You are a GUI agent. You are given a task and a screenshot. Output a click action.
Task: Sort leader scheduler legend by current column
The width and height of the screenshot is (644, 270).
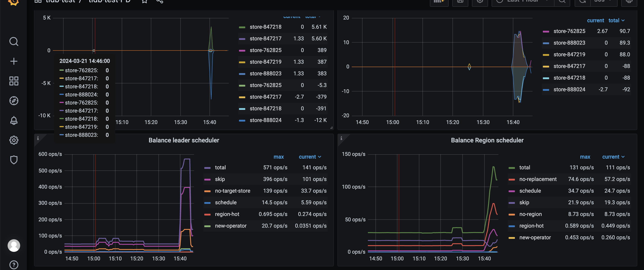307,157
